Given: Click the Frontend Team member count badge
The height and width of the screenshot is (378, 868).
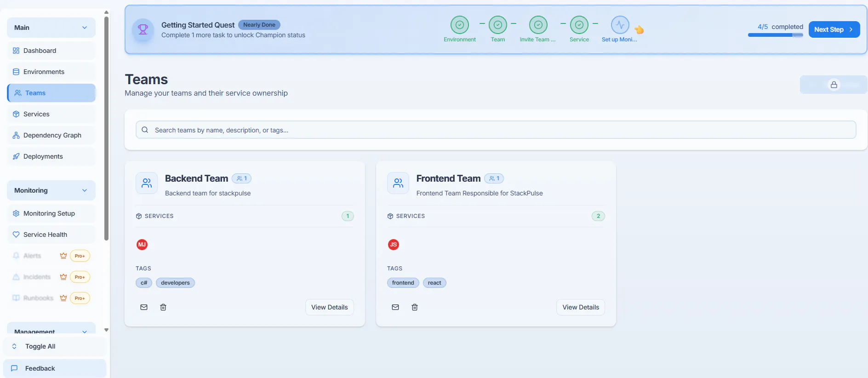Looking at the screenshot, I should (x=494, y=178).
